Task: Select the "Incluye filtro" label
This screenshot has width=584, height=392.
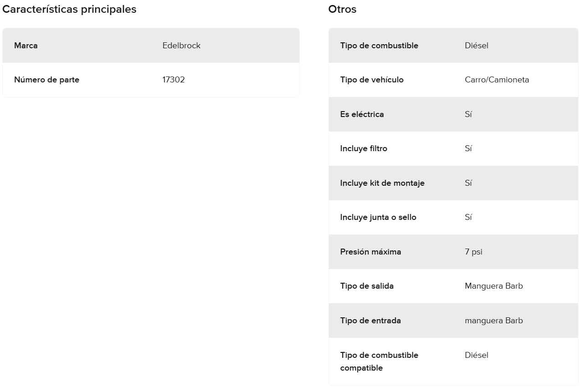Action: pos(364,148)
